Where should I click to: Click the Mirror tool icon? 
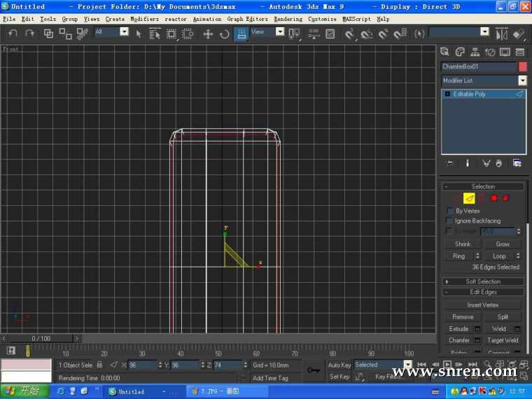click(501, 34)
